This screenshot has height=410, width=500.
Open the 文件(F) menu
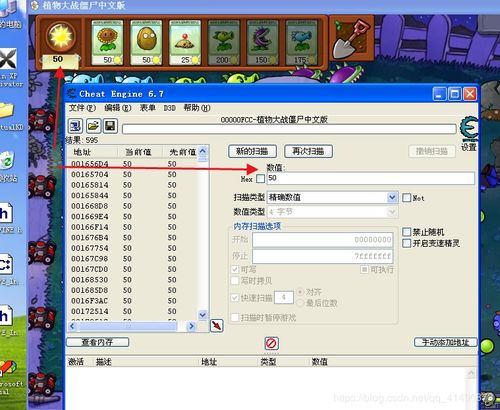pos(82,108)
